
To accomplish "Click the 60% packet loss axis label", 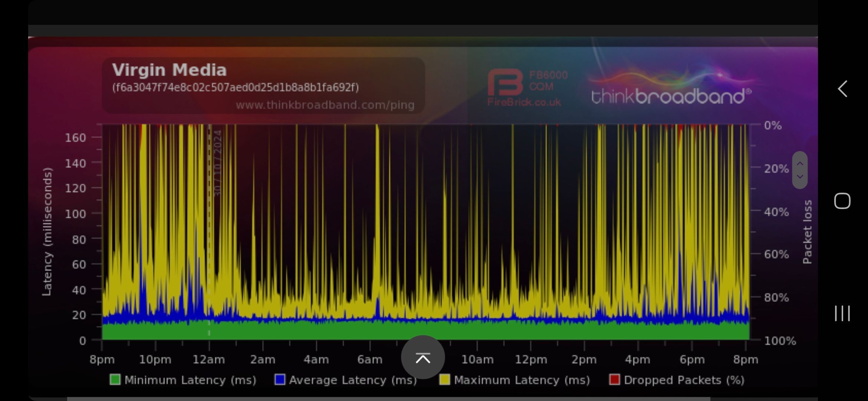I will (776, 255).
